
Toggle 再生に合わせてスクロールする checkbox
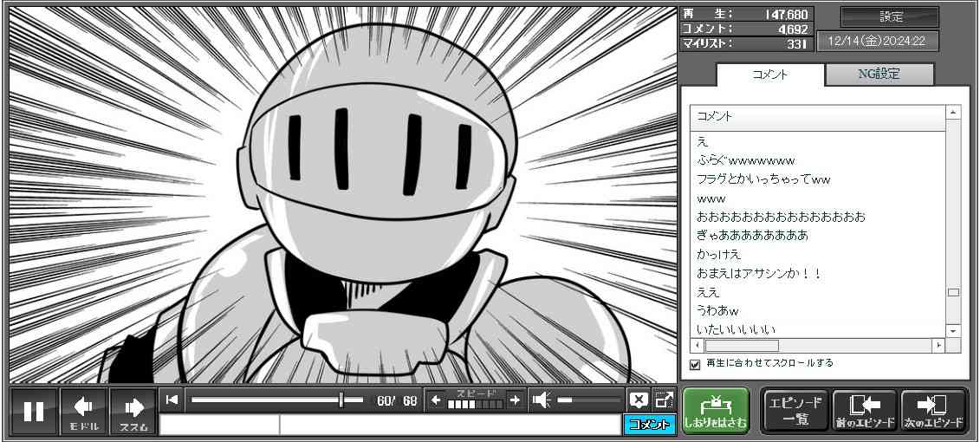click(x=695, y=364)
